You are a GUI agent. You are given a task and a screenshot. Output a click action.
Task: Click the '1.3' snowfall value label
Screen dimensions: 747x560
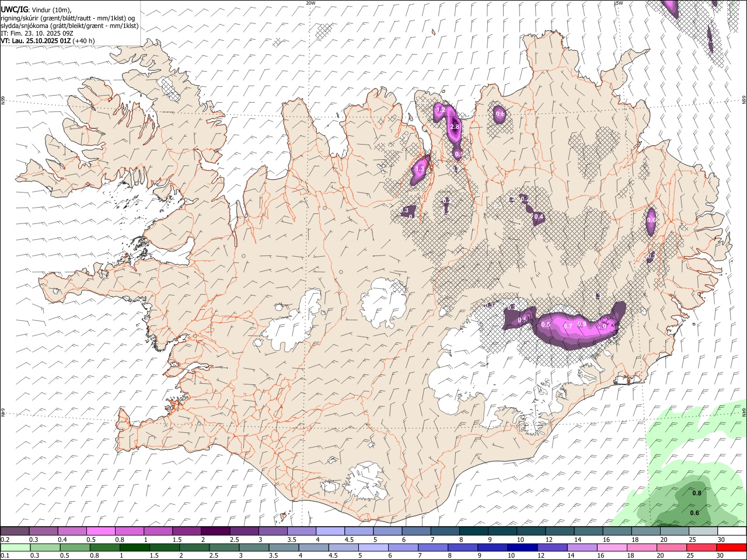[420, 169]
